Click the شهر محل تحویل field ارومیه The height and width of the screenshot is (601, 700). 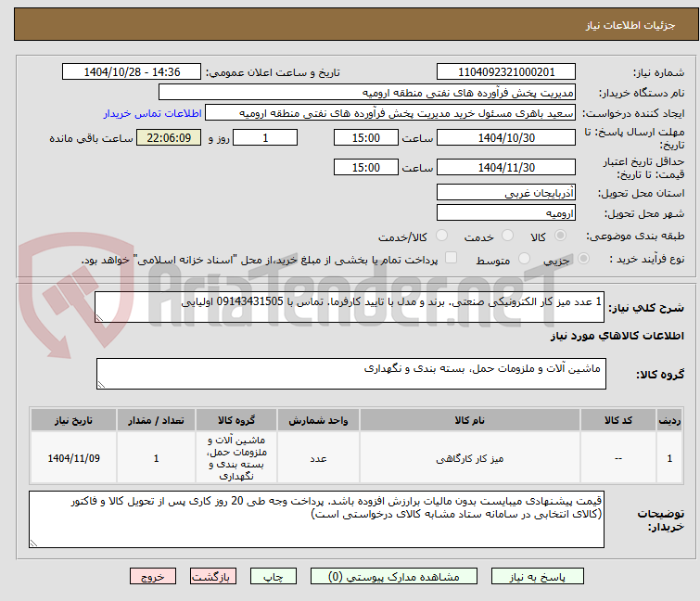506,213
